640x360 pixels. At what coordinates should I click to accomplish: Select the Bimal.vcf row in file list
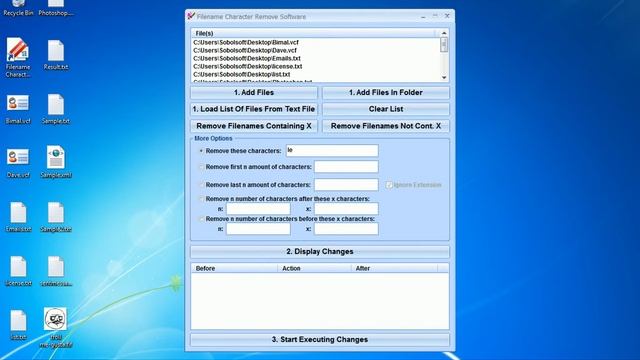coord(246,42)
